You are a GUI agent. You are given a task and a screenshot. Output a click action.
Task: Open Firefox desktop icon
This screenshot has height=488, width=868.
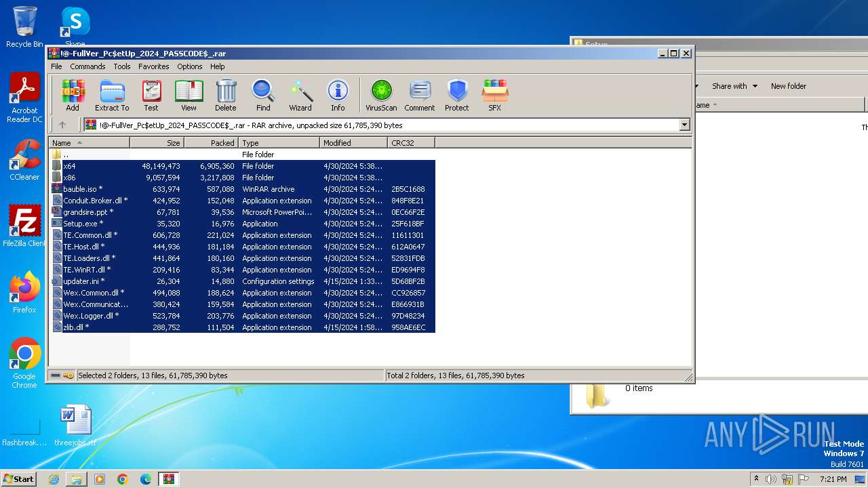[24, 293]
